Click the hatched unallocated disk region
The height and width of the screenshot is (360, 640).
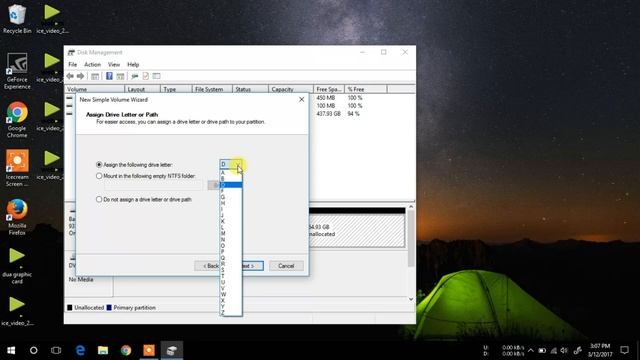click(x=357, y=231)
